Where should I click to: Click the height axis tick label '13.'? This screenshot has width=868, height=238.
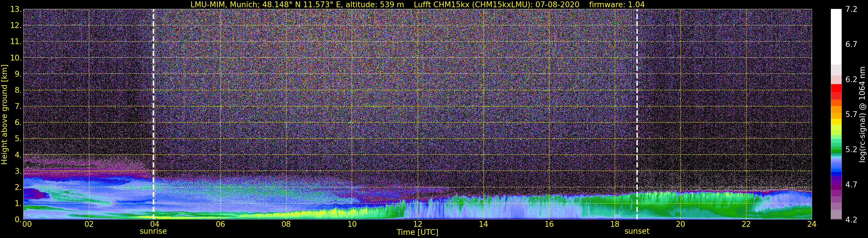click(16, 9)
